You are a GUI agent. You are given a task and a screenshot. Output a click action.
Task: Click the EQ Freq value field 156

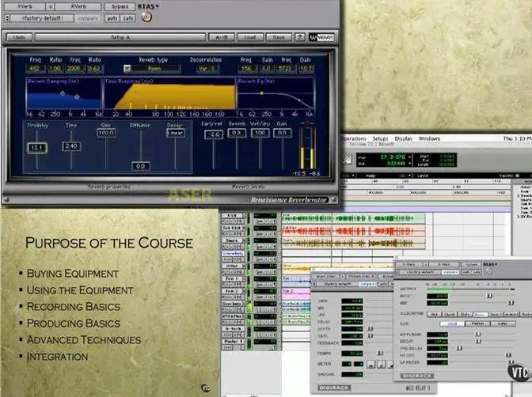(246, 69)
